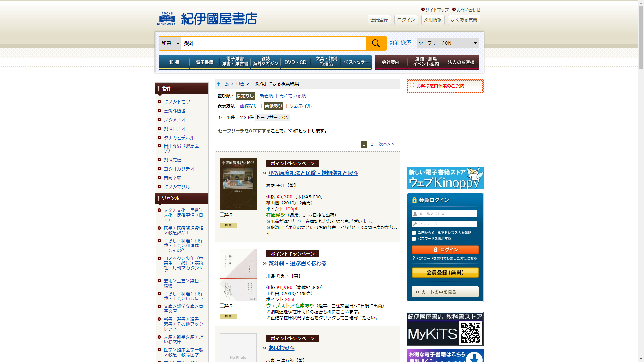Filter by author 吉岡幸雄

click(x=172, y=178)
